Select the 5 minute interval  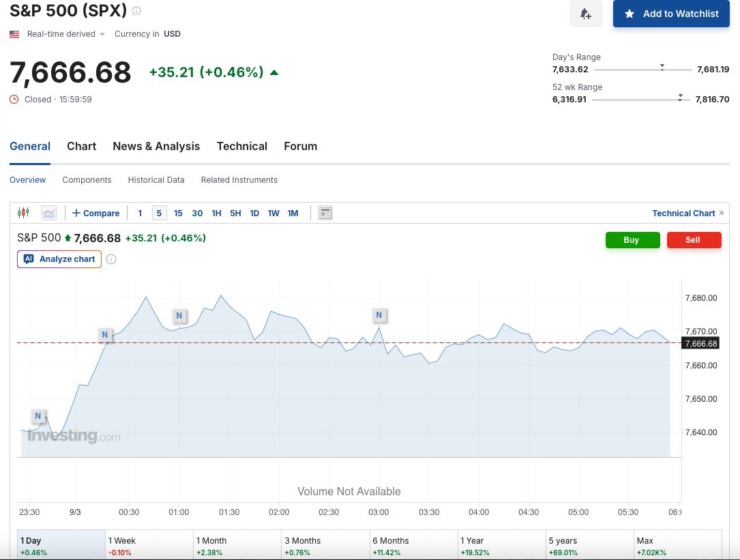pos(159,213)
